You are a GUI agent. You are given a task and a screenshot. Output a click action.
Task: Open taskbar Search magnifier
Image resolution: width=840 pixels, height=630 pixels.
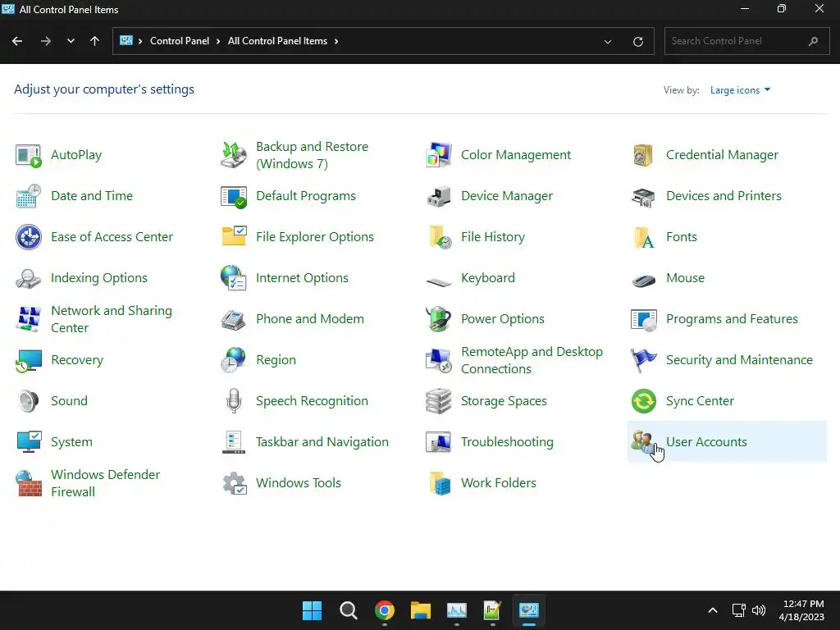pyautogui.click(x=348, y=610)
